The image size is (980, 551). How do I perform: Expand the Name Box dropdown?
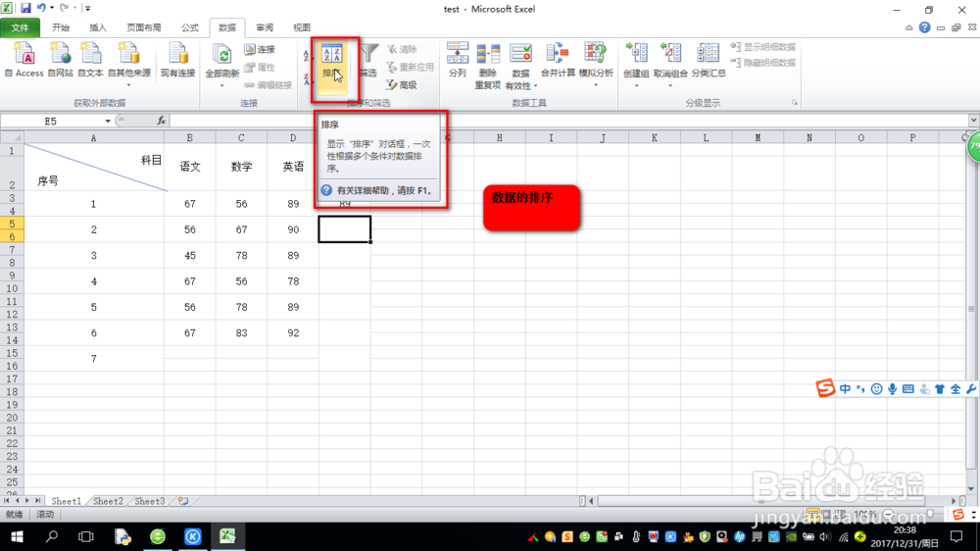pos(108,121)
